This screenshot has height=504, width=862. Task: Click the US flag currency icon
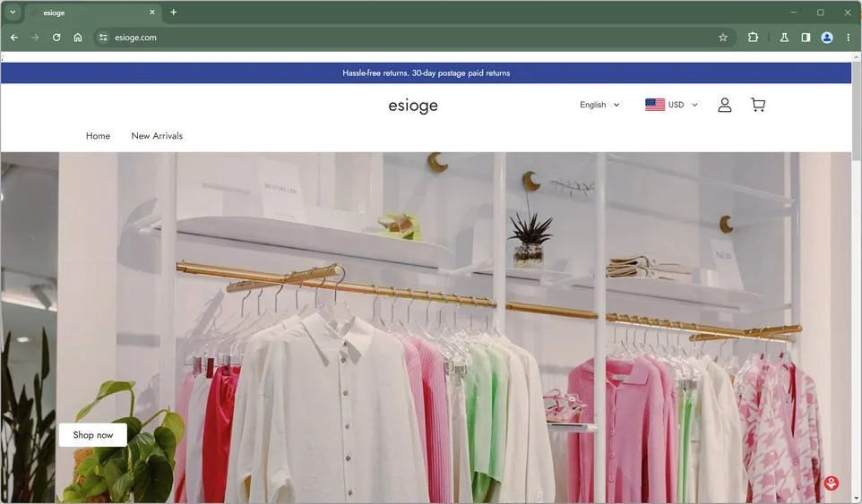655,105
